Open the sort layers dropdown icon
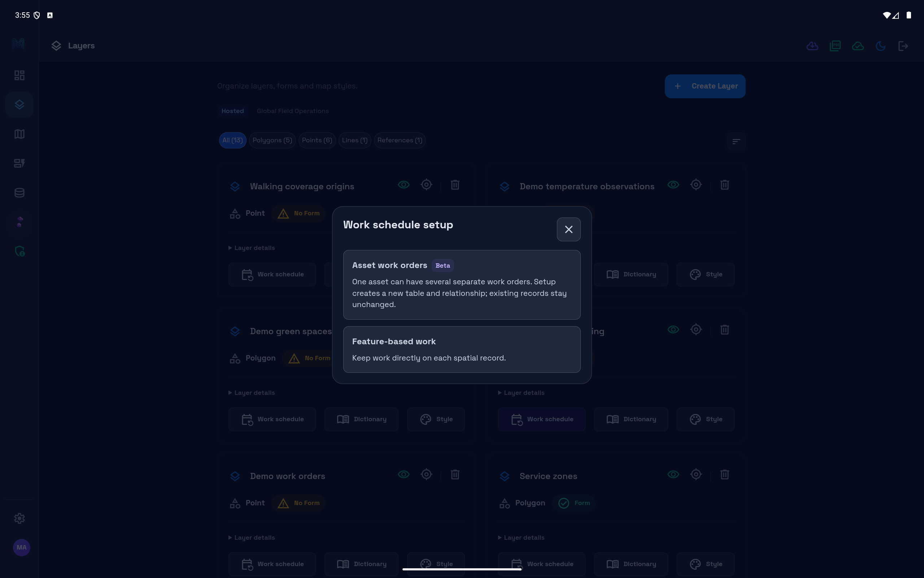This screenshot has width=924, height=578. coord(736,142)
